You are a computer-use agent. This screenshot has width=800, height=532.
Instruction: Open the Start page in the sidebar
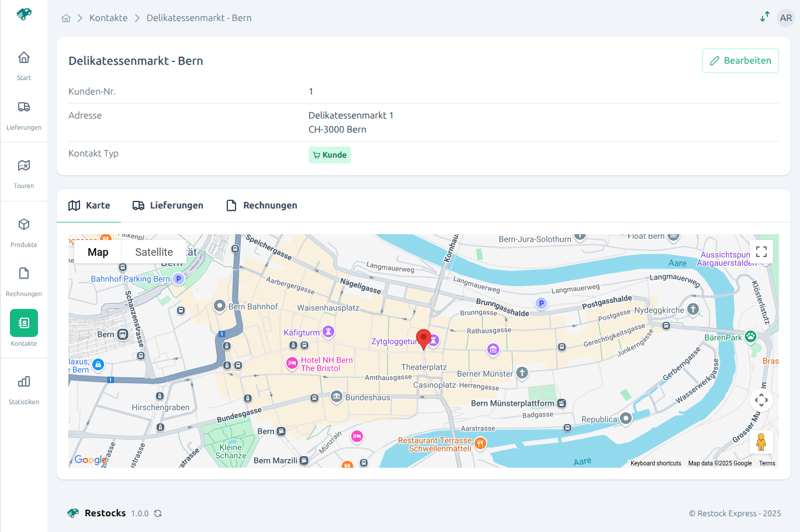coord(24,65)
